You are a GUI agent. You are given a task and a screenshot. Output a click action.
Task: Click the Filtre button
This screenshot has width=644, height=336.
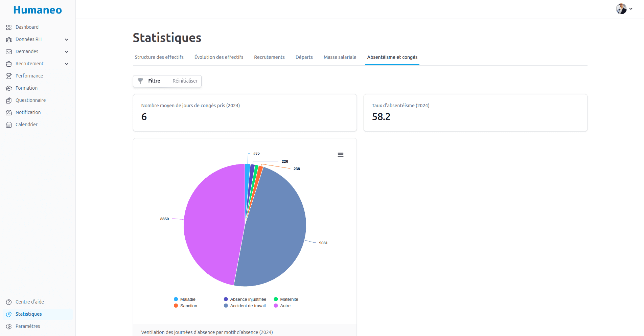pyautogui.click(x=150, y=81)
